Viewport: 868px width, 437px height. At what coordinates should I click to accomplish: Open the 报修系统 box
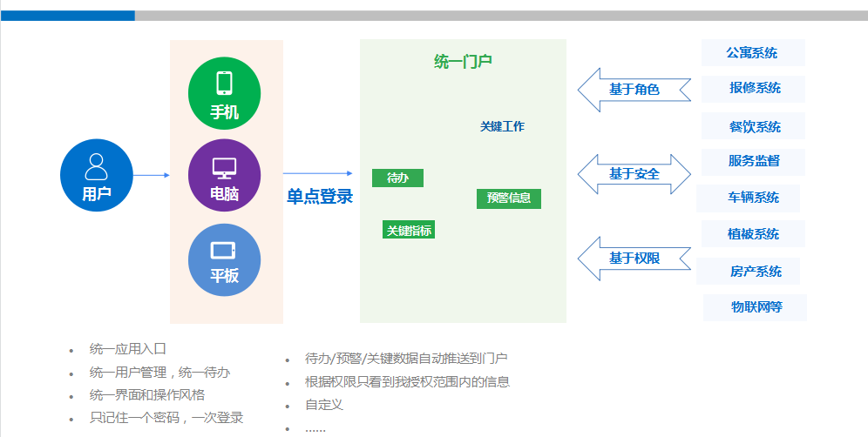point(755,88)
